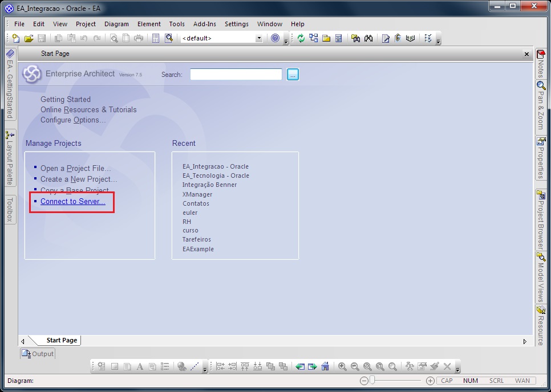551x392 pixels.
Task: Select the Start Page bottom tab
Action: coord(62,340)
